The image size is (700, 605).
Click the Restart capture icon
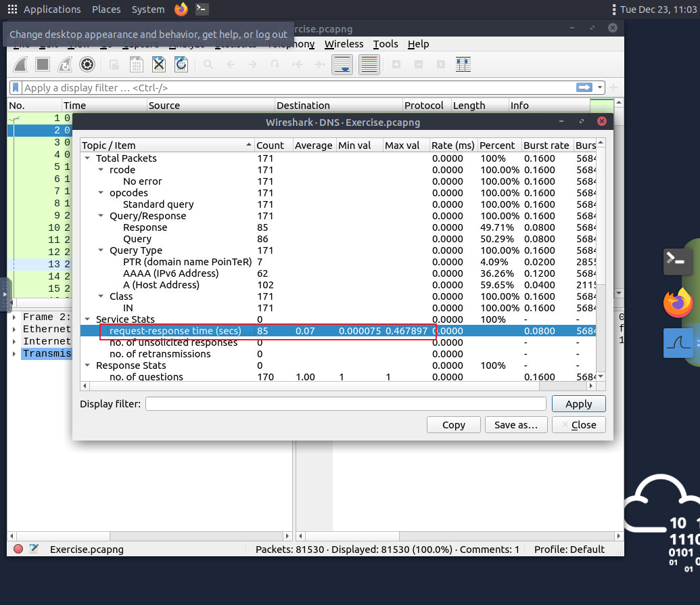coord(65,65)
